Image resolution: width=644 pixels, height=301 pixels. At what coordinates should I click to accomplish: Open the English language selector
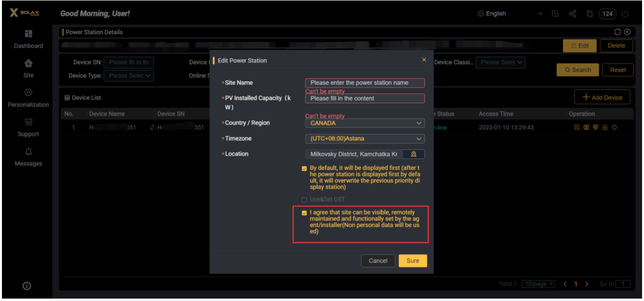(x=510, y=14)
